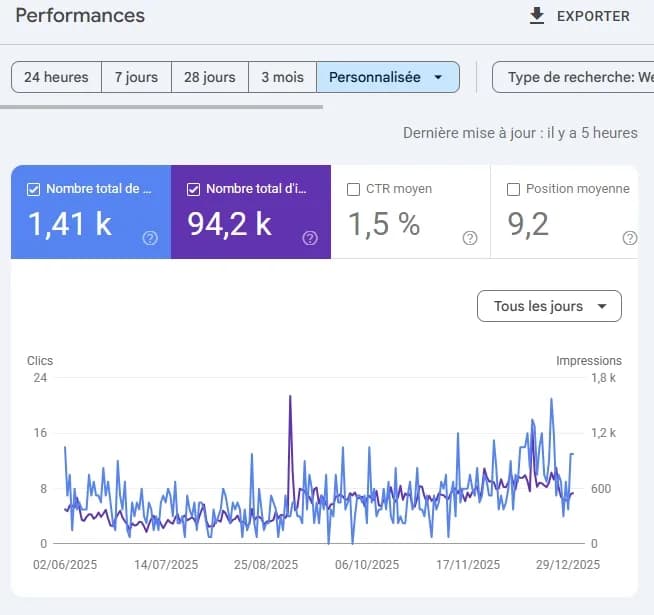Open help icon on CTR moyen card
The height and width of the screenshot is (615, 654).
pyautogui.click(x=470, y=238)
